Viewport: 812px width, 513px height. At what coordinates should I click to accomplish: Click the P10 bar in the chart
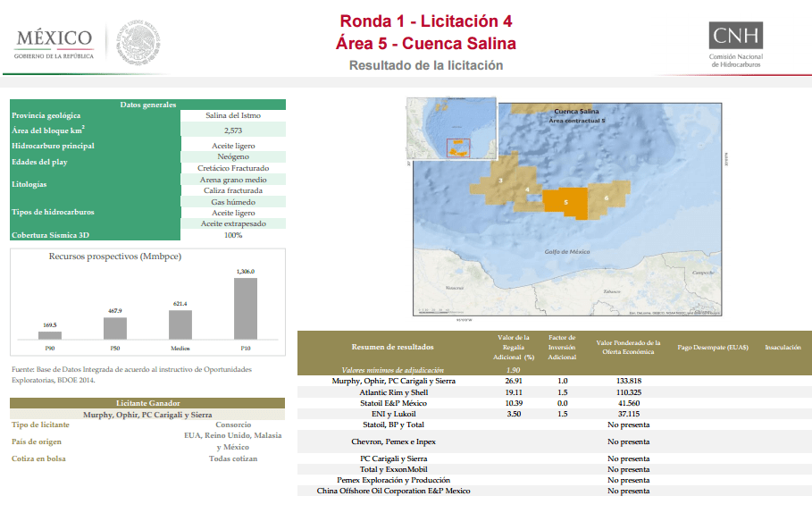[x=246, y=308]
